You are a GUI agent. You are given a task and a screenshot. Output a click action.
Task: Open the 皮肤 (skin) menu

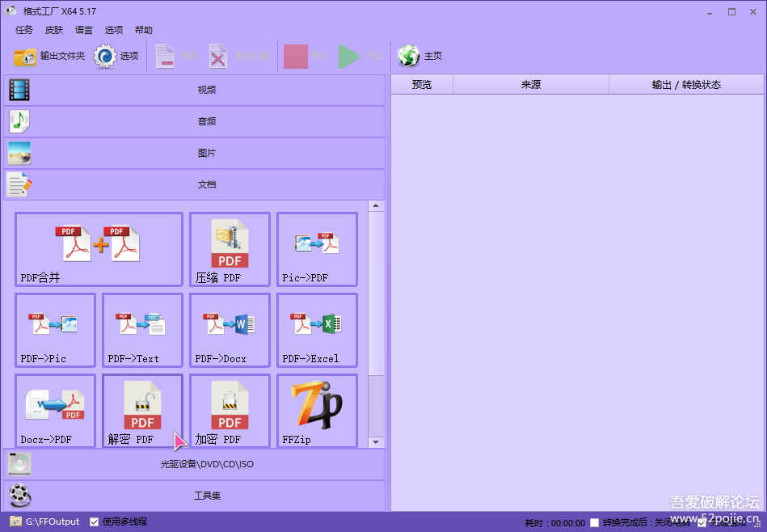coord(54,30)
